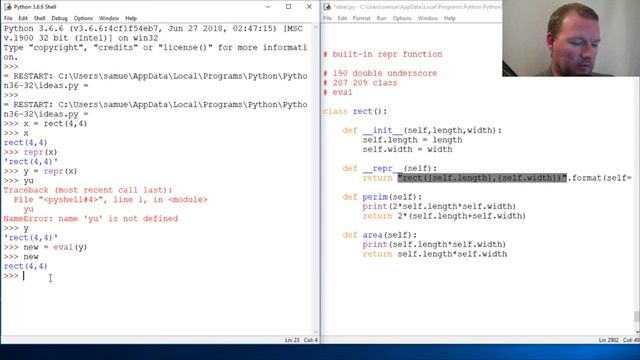Open the Run menu in ideas.py editor

click(381, 18)
